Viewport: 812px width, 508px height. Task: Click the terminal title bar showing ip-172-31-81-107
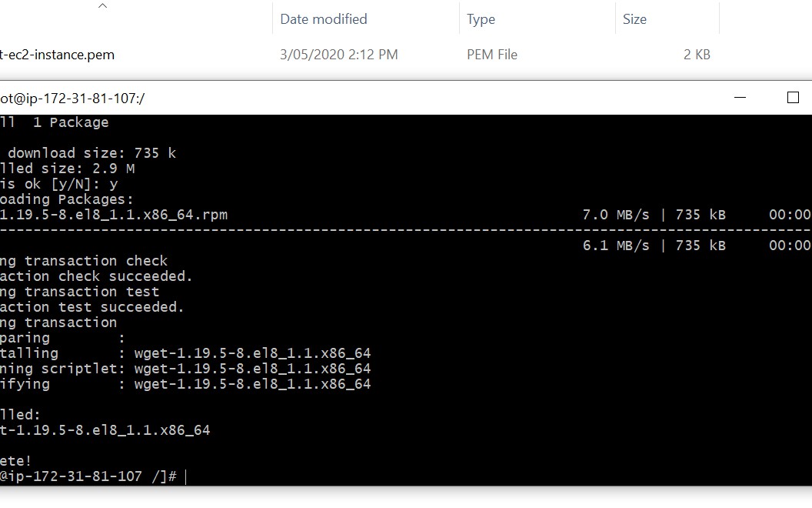[x=308, y=98]
